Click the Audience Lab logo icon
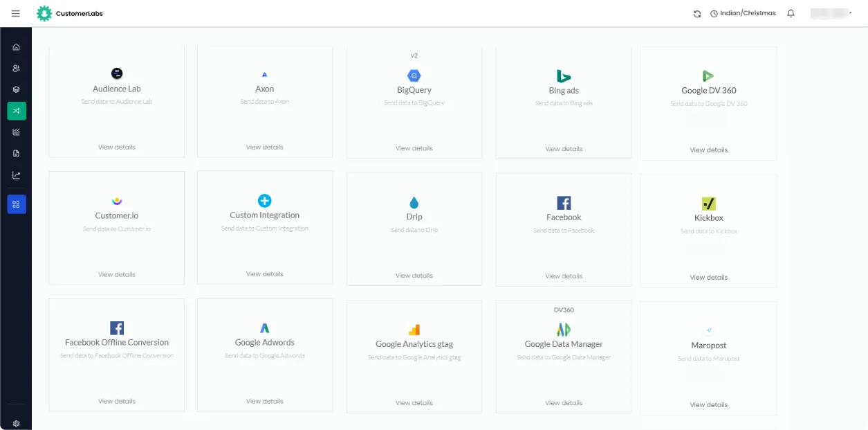 (117, 73)
